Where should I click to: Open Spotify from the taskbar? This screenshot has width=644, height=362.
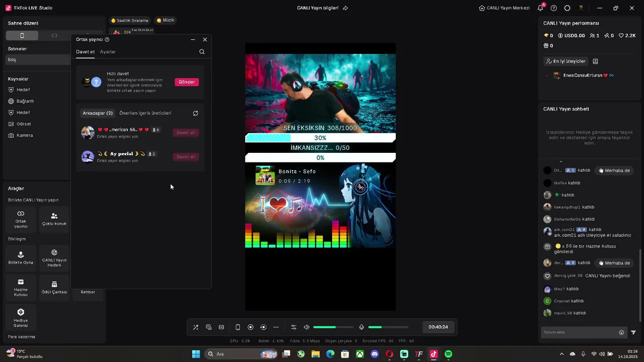pos(448,354)
